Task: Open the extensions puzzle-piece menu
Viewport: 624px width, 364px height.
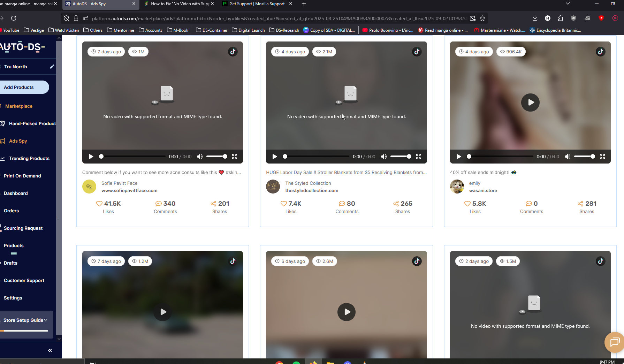Action: point(560,18)
